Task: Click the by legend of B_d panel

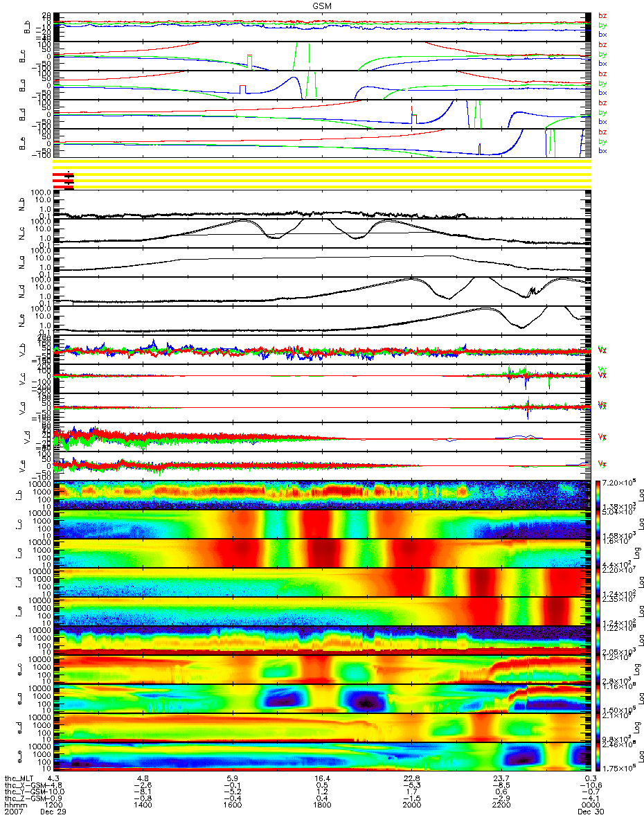Action: coord(602,112)
